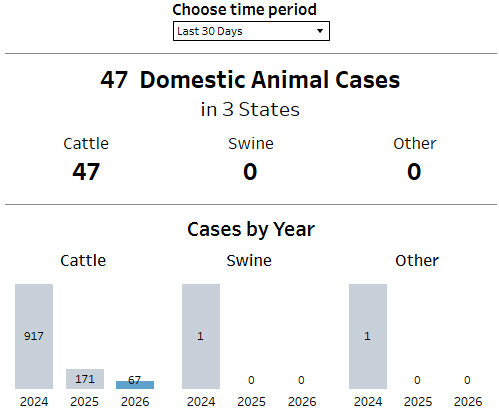
Task: Select the Cattle 2025 bar showing 171
Action: [85, 379]
